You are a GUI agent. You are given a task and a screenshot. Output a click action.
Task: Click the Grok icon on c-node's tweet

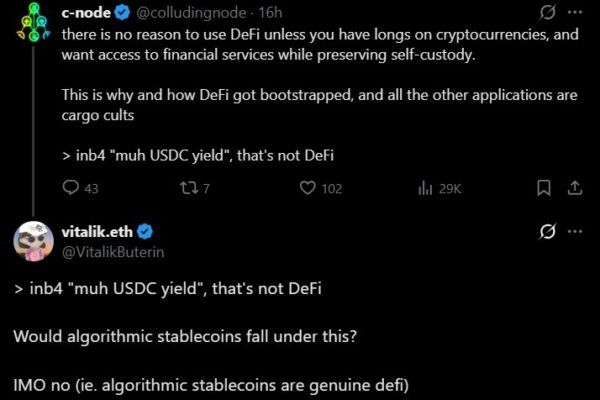pos(548,13)
